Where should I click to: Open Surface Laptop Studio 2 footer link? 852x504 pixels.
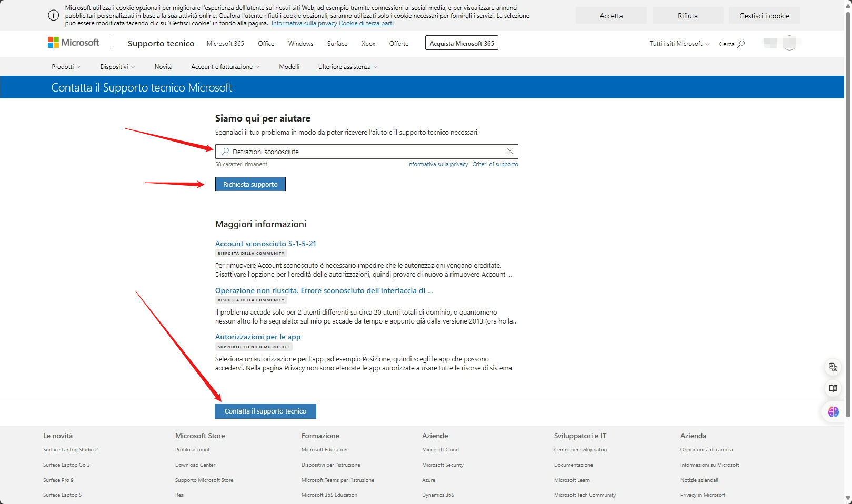coord(71,450)
